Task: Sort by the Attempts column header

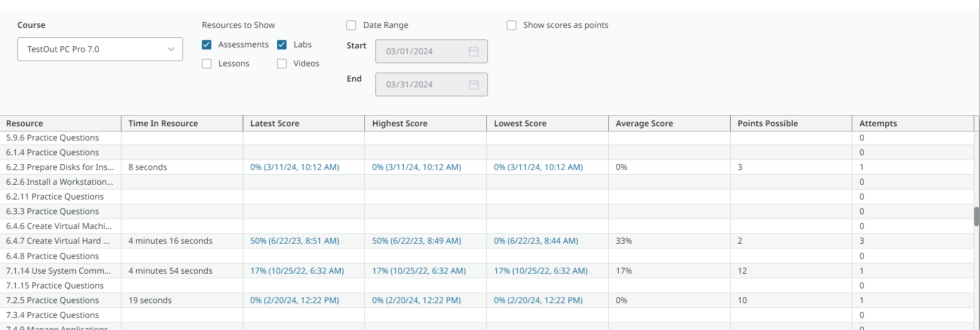Action: point(878,124)
